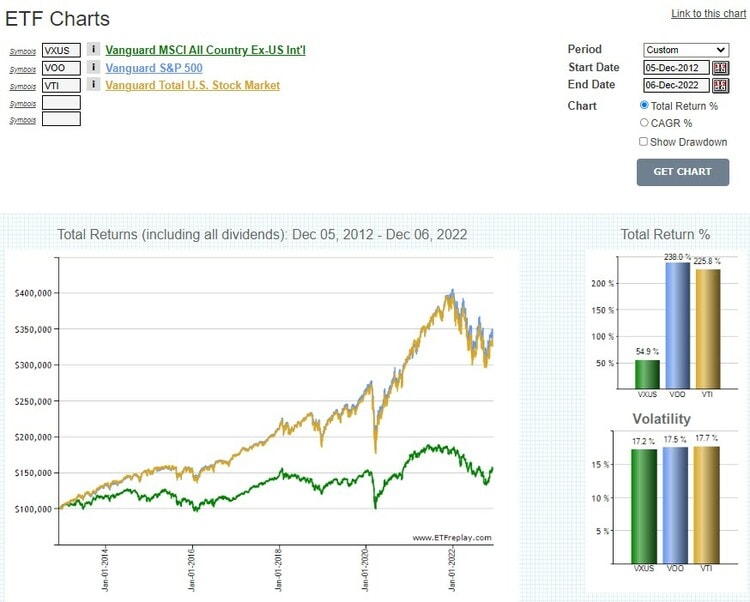Open Vanguard MSCI All Country Ex-US Int'l link

tap(204, 50)
